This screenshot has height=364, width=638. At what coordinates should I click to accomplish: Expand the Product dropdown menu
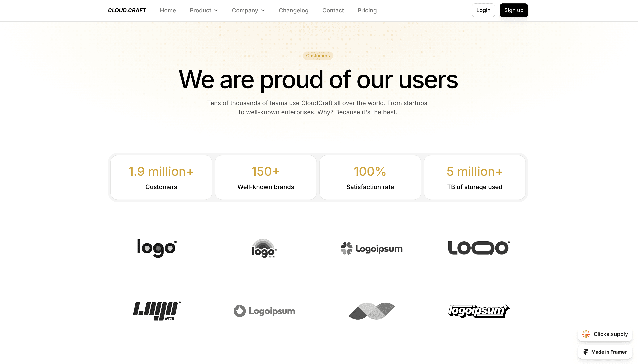[204, 10]
